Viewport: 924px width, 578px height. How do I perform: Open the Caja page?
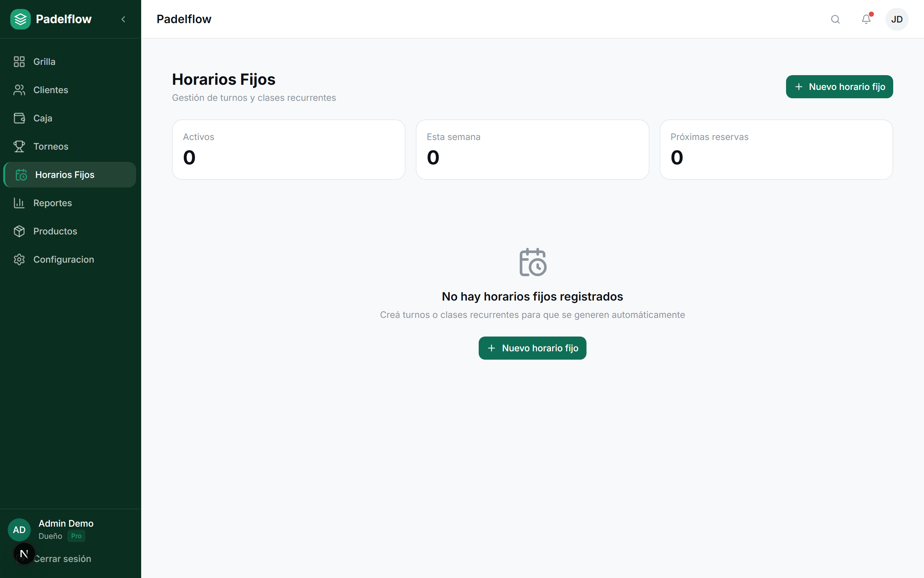[x=70, y=118]
